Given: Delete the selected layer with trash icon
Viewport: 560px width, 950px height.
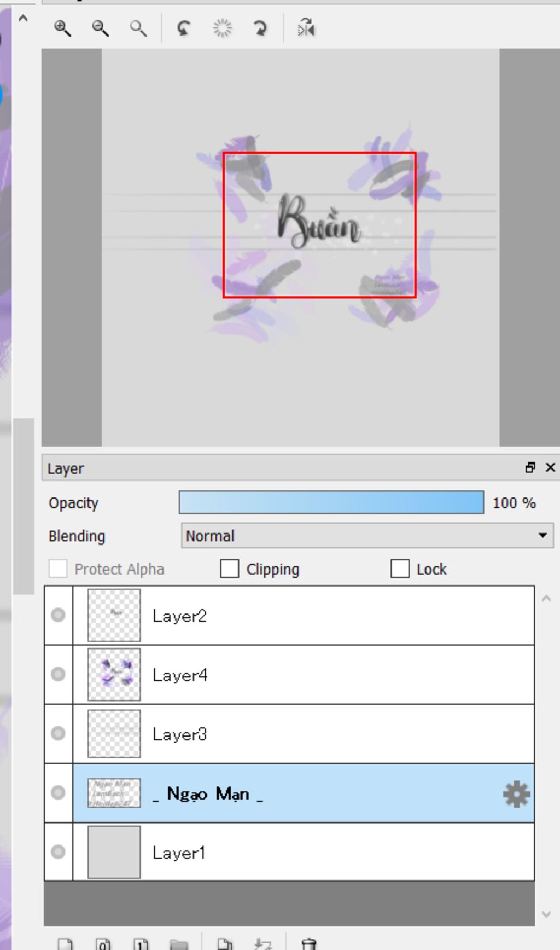Looking at the screenshot, I should point(308,943).
